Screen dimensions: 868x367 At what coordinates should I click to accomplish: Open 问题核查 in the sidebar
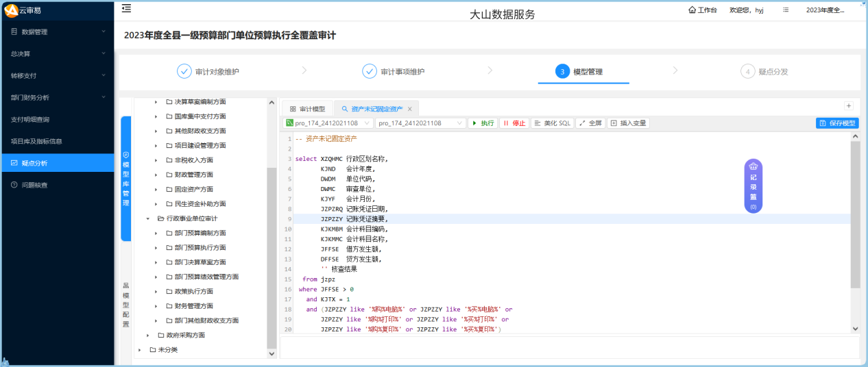pos(57,185)
